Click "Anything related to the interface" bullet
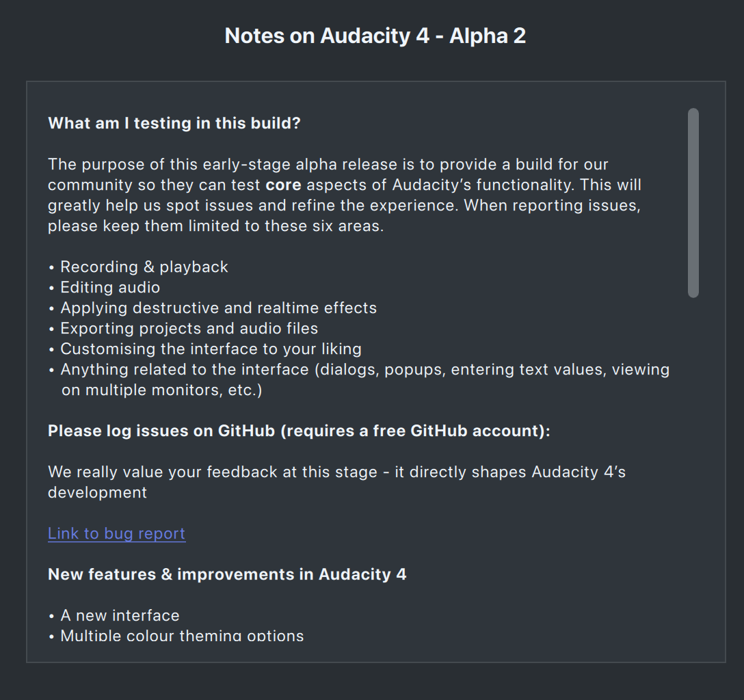Screen dimensions: 744x700 [x=364, y=370]
